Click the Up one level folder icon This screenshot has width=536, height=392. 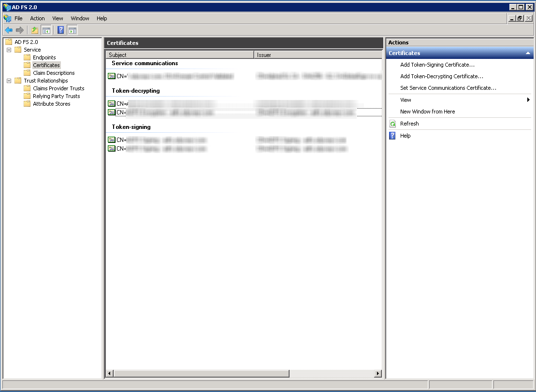34,30
